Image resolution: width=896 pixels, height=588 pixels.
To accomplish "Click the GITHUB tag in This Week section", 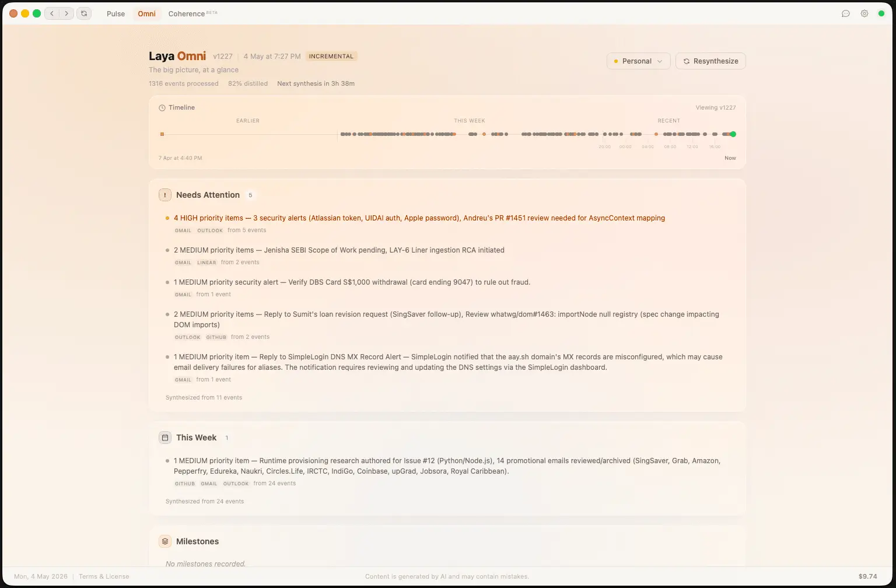I will click(185, 484).
